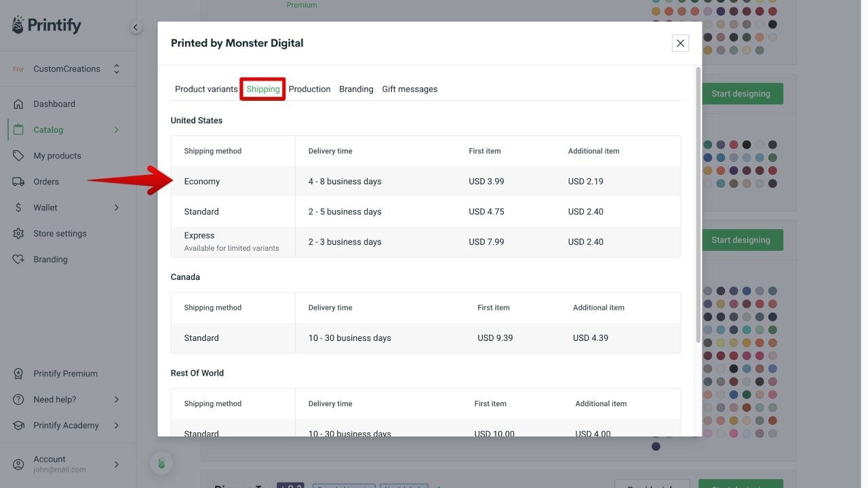The width and height of the screenshot is (868, 488).
Task: Click 'USD 3.99' first item price
Action: (x=486, y=182)
